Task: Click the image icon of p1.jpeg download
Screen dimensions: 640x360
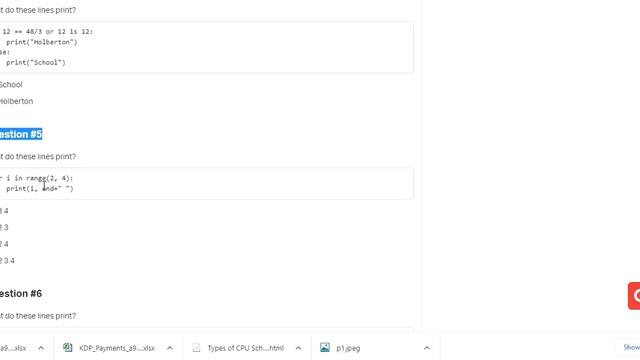Action: click(x=325, y=347)
